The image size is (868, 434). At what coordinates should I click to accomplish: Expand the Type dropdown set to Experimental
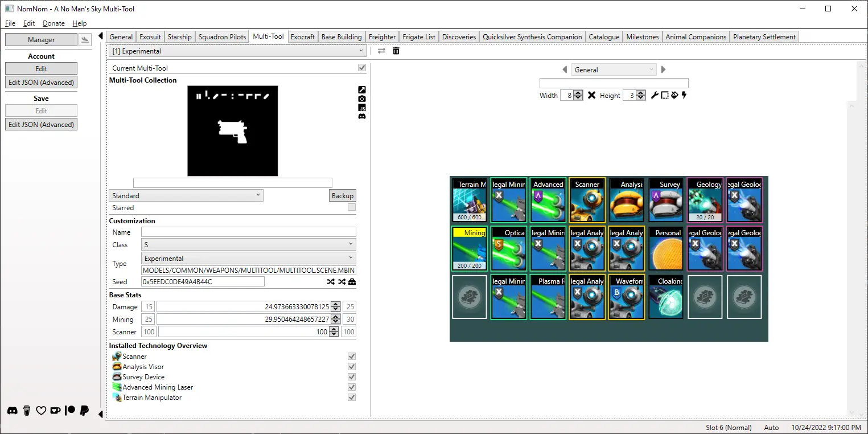click(x=248, y=258)
